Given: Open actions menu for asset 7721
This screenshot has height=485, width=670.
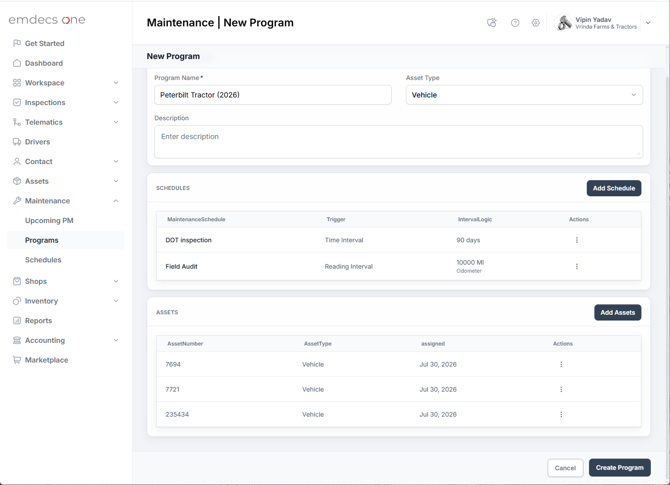Looking at the screenshot, I should coord(561,389).
